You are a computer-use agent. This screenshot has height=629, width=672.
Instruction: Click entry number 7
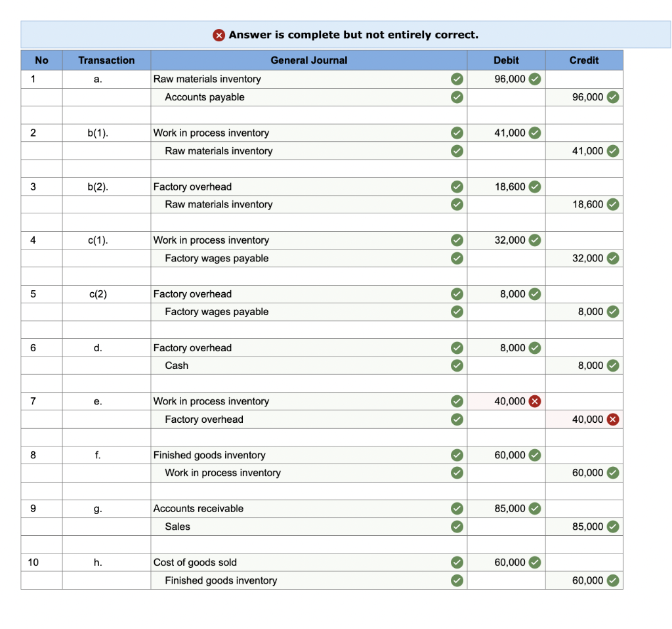click(x=33, y=401)
